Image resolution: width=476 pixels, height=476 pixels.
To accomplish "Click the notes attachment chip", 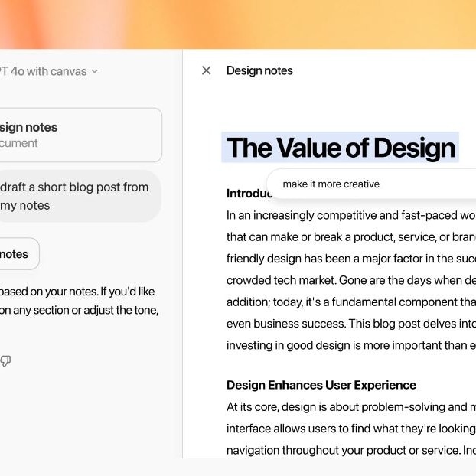I will click(20, 254).
